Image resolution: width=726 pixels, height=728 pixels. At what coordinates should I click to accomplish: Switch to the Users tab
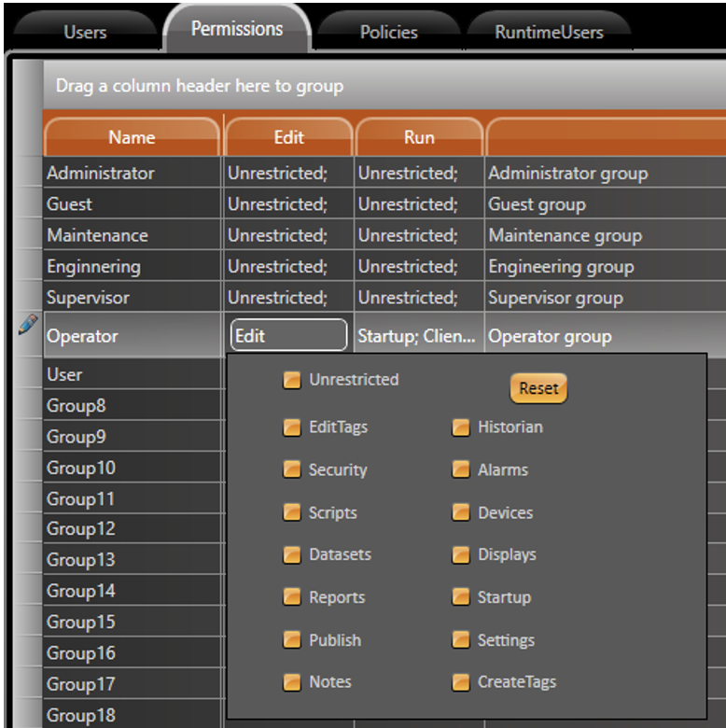(85, 33)
